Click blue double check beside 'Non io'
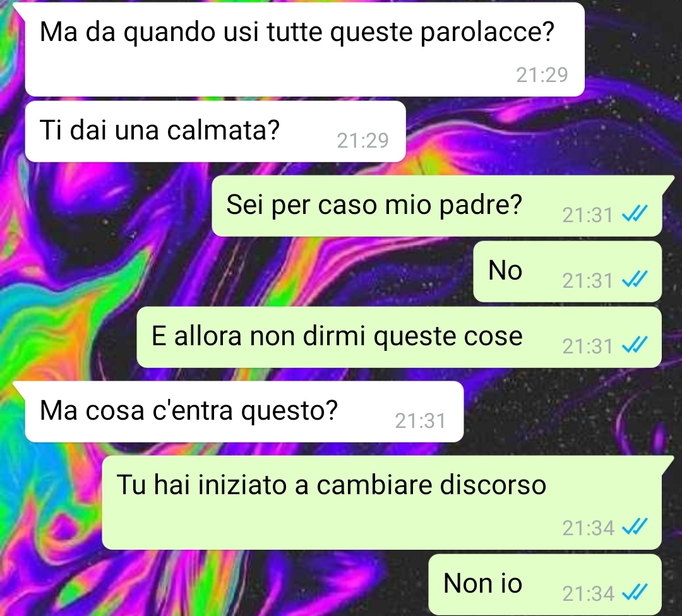Viewport: 682px width, 616px height. point(635,593)
